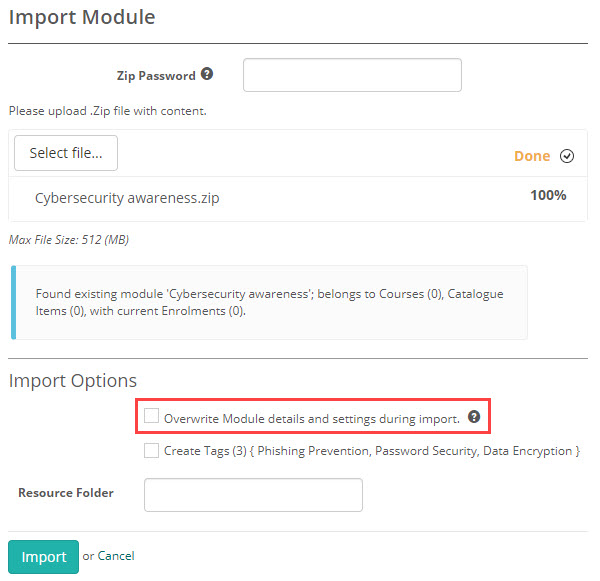The width and height of the screenshot is (600, 581).
Task: Click the Overwrite Module details label text
Action: pyautogui.click(x=311, y=418)
